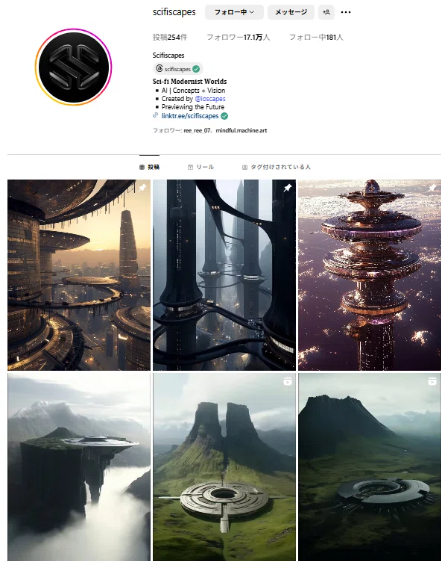This screenshot has height=561, width=441.
Task: View the フォロー中 181人 following list
Action: 316,37
